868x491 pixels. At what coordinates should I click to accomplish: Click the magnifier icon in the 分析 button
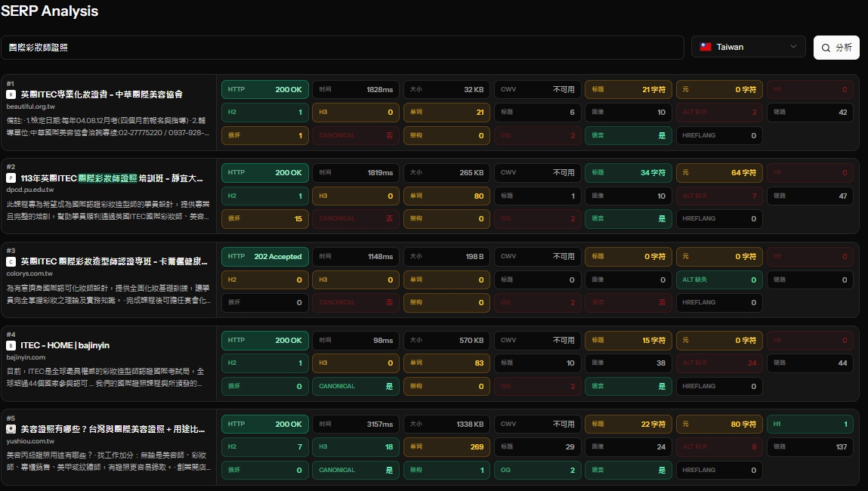click(826, 48)
